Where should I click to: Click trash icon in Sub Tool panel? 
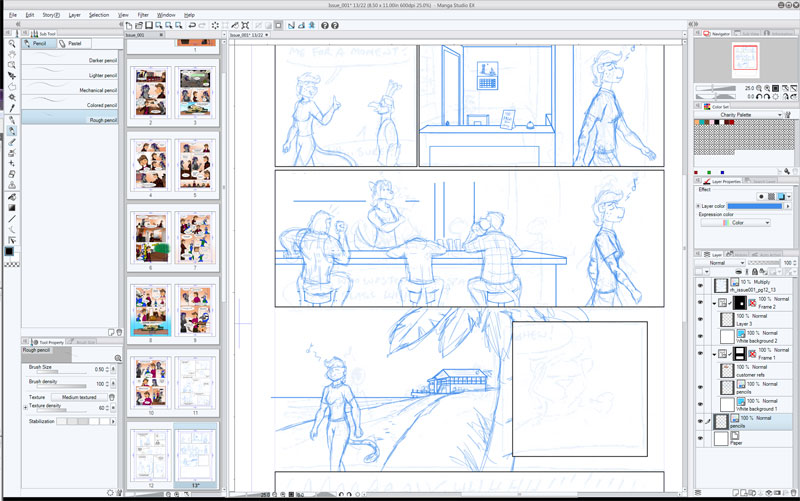point(119,332)
